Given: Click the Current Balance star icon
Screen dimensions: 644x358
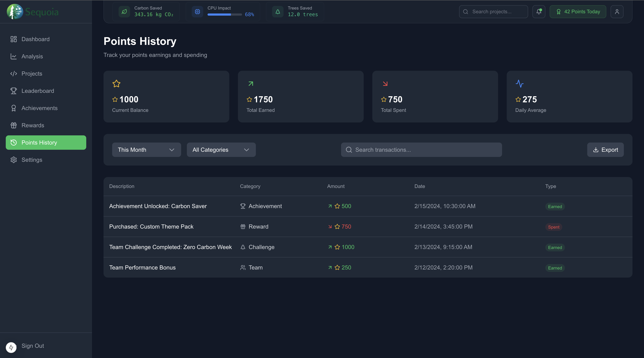Looking at the screenshot, I should click(116, 83).
